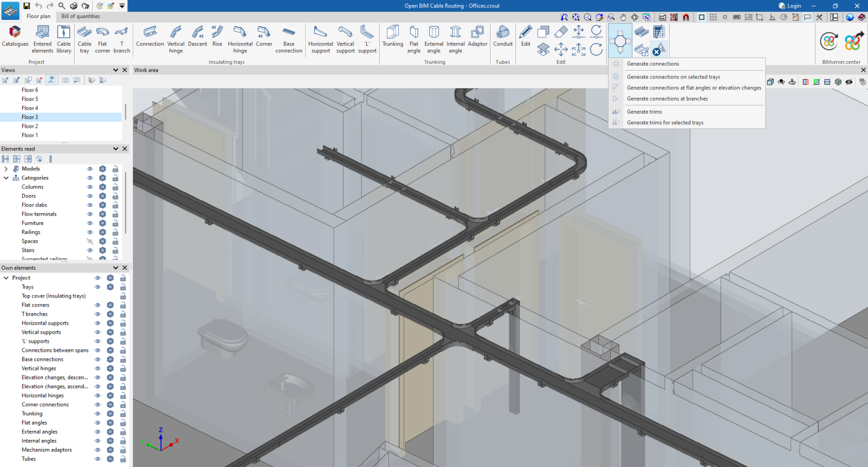The image size is (868, 467).
Task: Expand the Models tree node
Action: 6,168
